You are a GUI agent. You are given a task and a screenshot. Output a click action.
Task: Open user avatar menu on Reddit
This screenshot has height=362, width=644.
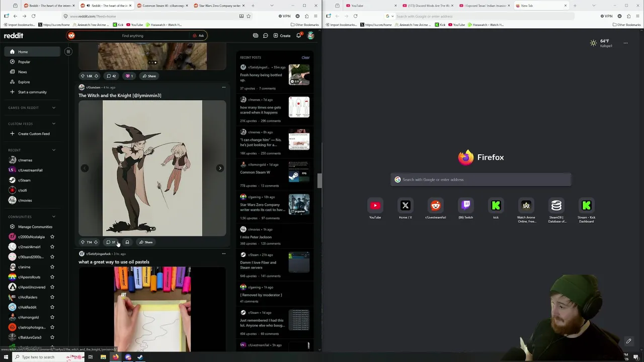point(311,36)
